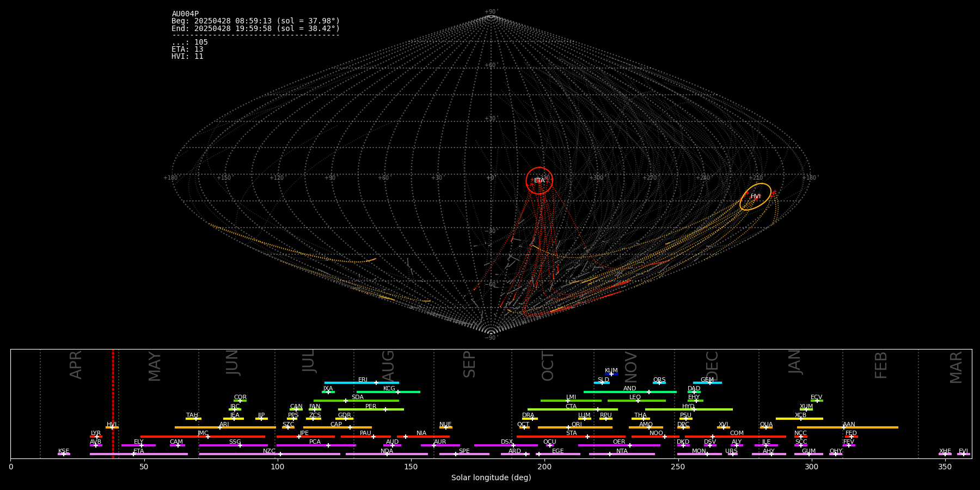Click the EVI shower label
980x490 pixels.
coord(963,451)
